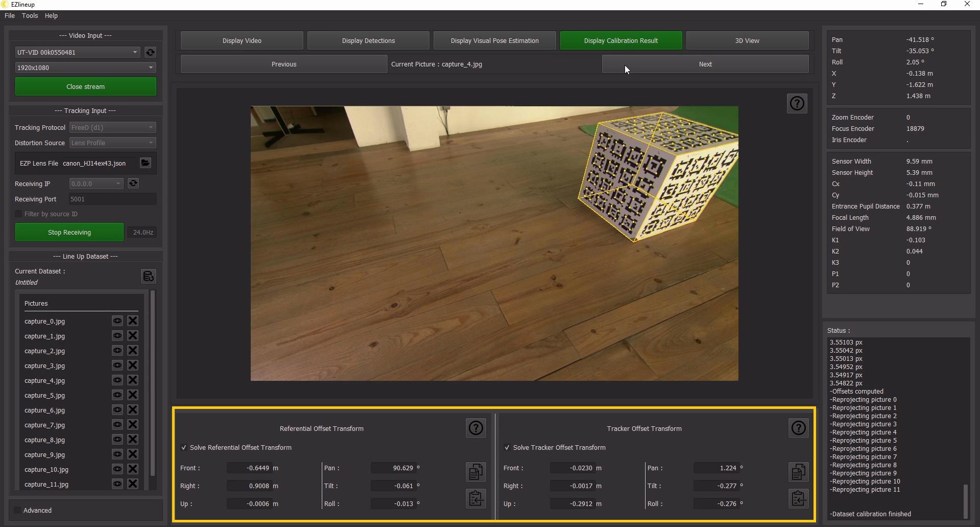
Task: Refresh the video input device list
Action: coord(150,52)
